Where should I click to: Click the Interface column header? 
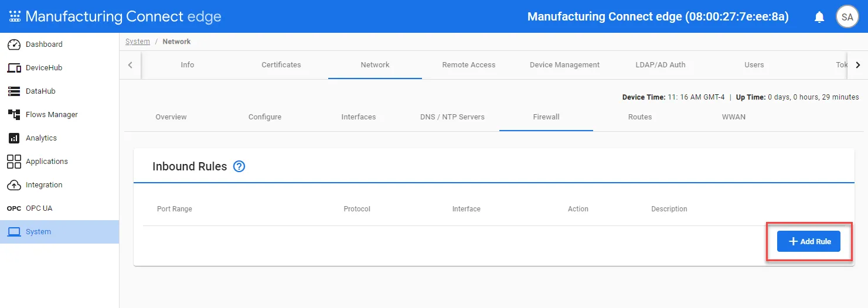point(467,209)
